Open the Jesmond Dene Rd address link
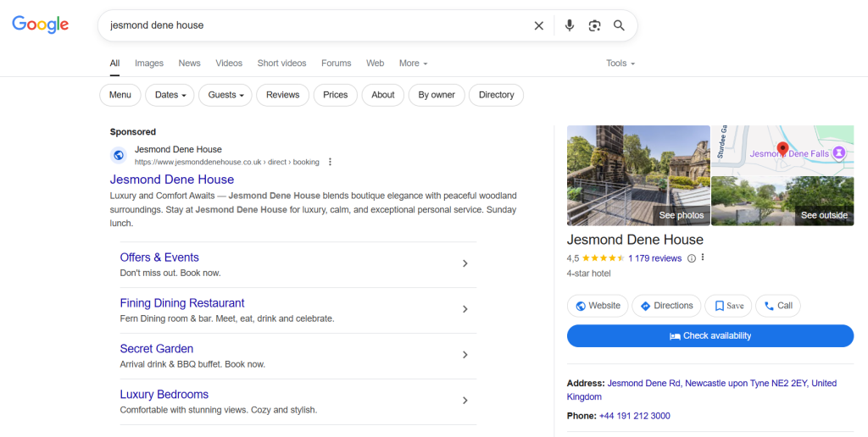 (x=702, y=390)
